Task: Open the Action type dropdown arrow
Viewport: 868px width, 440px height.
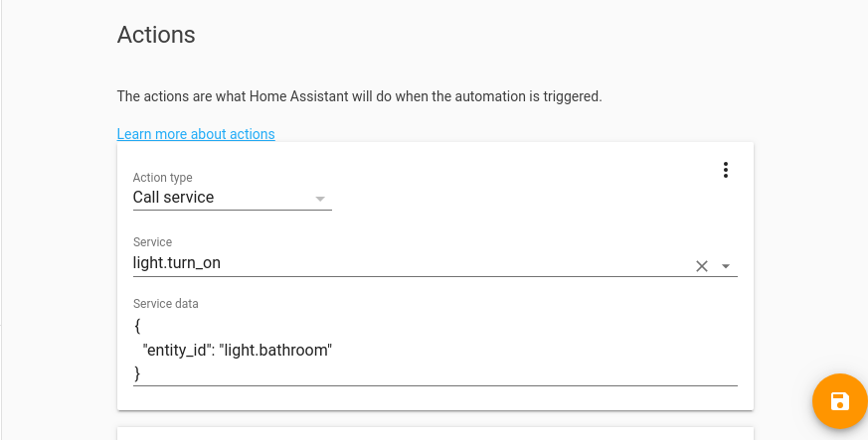Action: 320,199
